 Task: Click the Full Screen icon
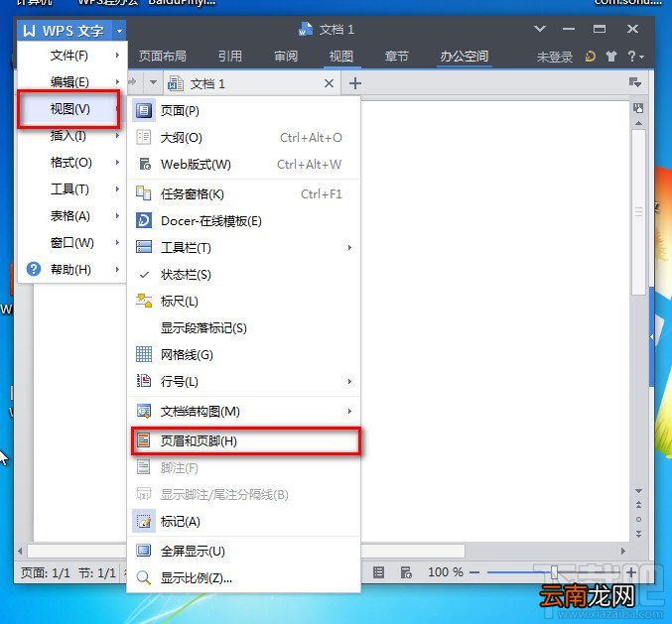coord(144,551)
